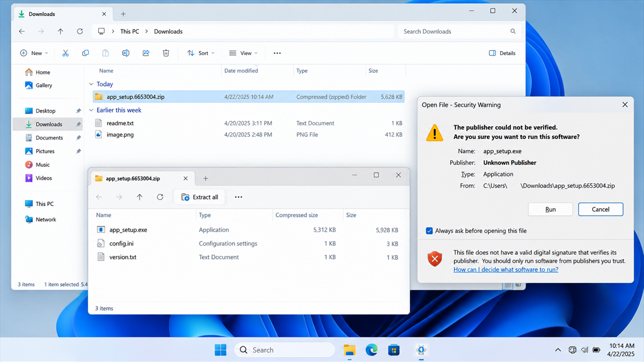Click the search magnifier in Search Downloads box
644x362 pixels.
[513, 32]
